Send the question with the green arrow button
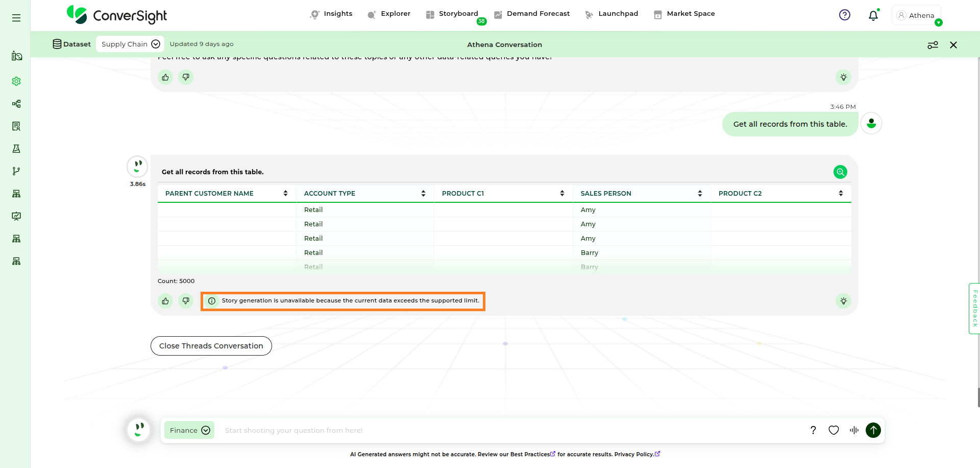The height and width of the screenshot is (468, 980). tap(873, 430)
